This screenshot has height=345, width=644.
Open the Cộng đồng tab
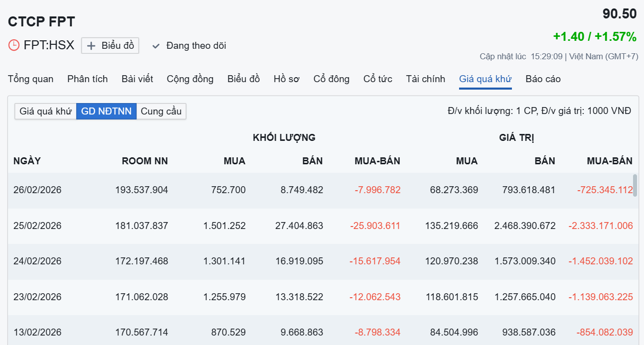click(x=190, y=79)
